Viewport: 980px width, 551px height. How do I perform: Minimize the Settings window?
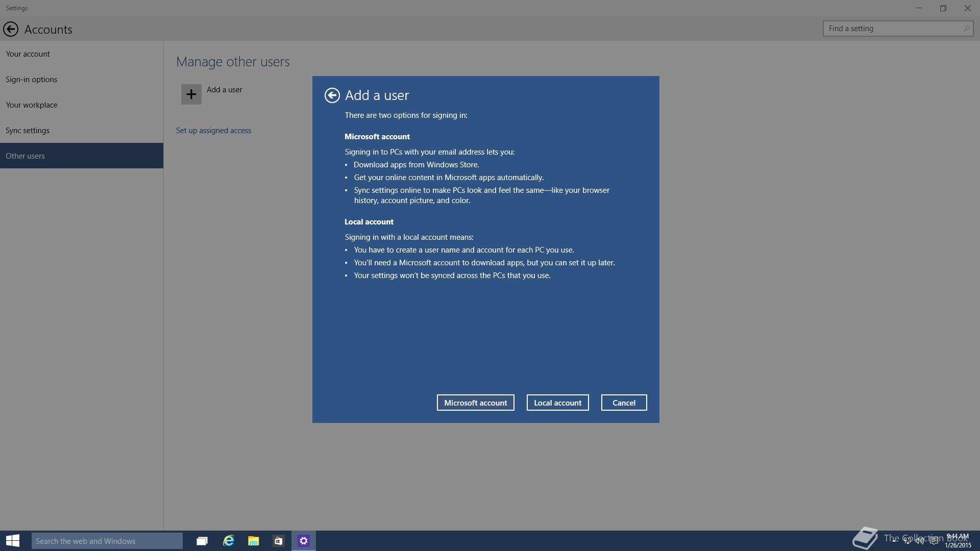[x=919, y=8]
